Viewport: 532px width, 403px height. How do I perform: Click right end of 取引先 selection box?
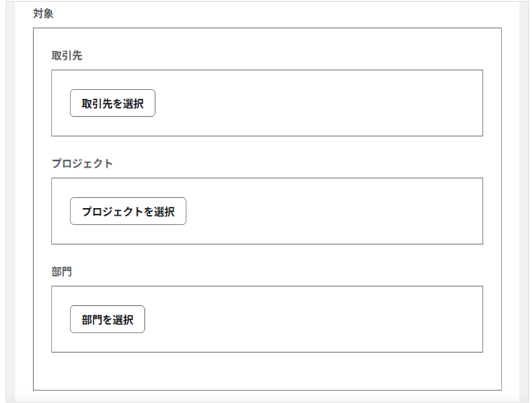point(470,104)
